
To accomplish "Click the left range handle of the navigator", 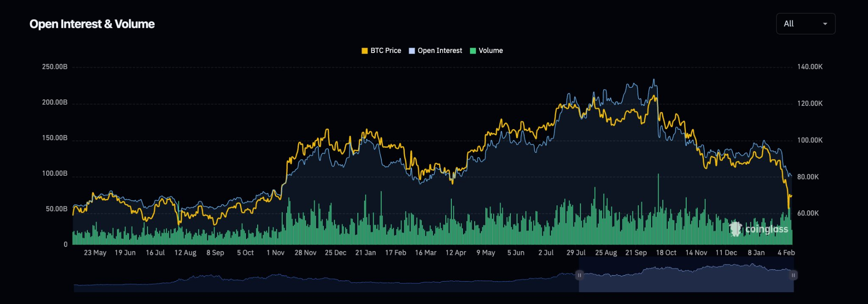I will coord(579,275).
